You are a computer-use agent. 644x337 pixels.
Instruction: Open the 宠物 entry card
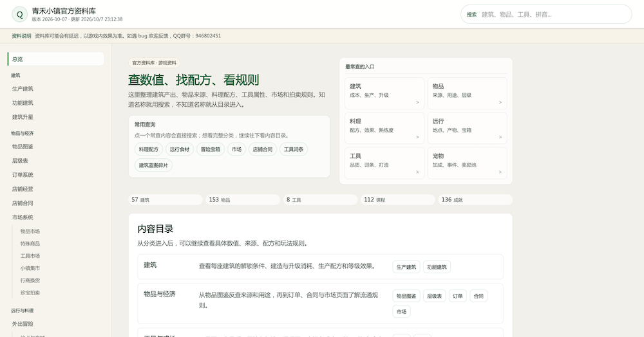pos(468,163)
